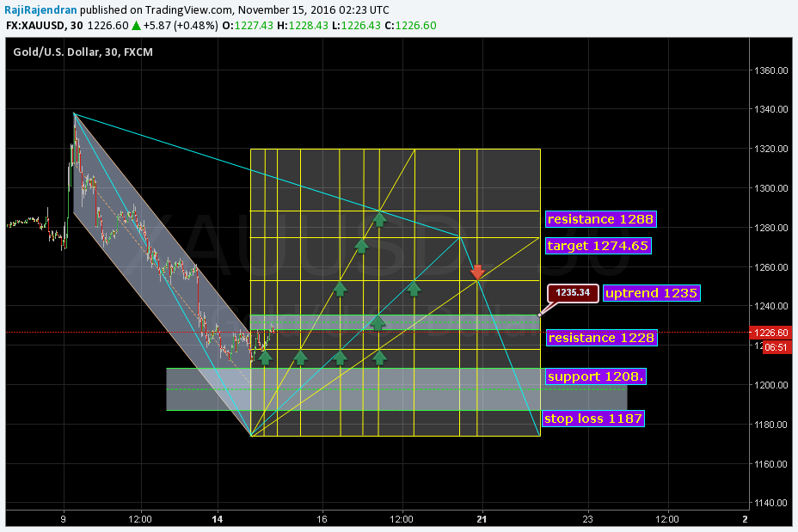
Task: Click the date 16 on time axis
Action: (322, 519)
